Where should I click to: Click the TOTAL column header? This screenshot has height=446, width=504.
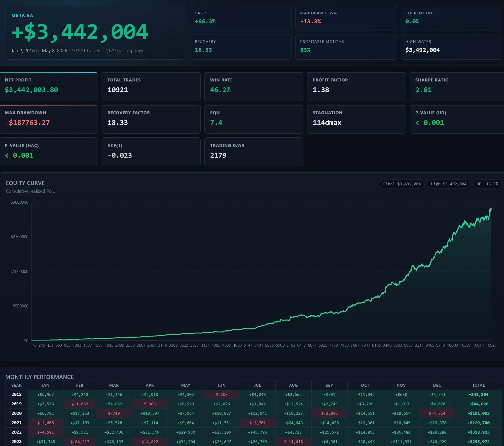[478, 385]
